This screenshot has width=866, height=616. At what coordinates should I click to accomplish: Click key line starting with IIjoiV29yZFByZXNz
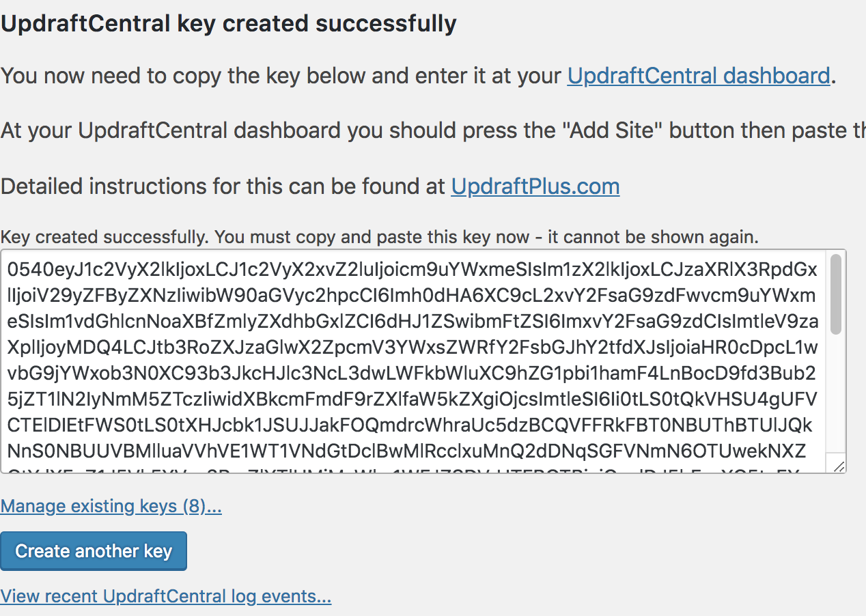click(411, 296)
